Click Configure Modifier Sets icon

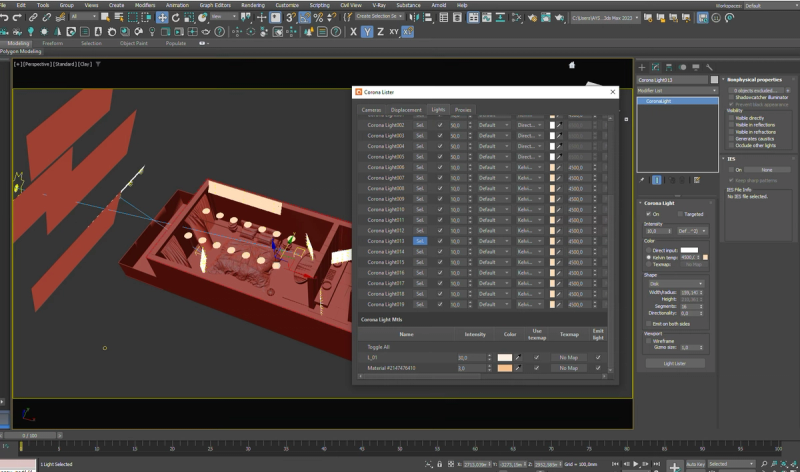pos(697,180)
